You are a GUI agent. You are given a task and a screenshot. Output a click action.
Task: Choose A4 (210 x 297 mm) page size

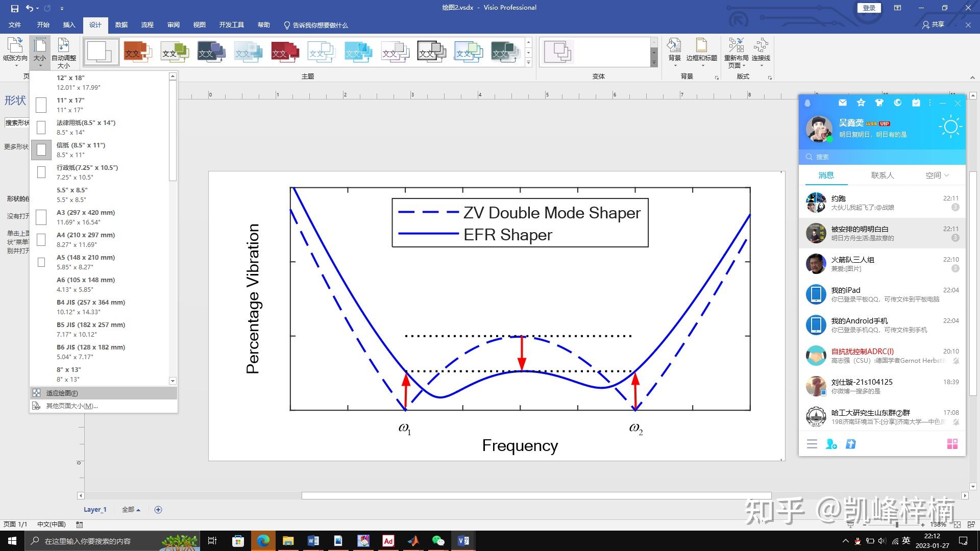[x=100, y=239]
